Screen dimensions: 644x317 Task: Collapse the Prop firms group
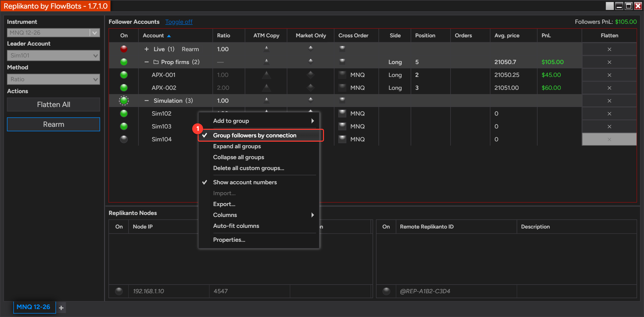coord(147,62)
